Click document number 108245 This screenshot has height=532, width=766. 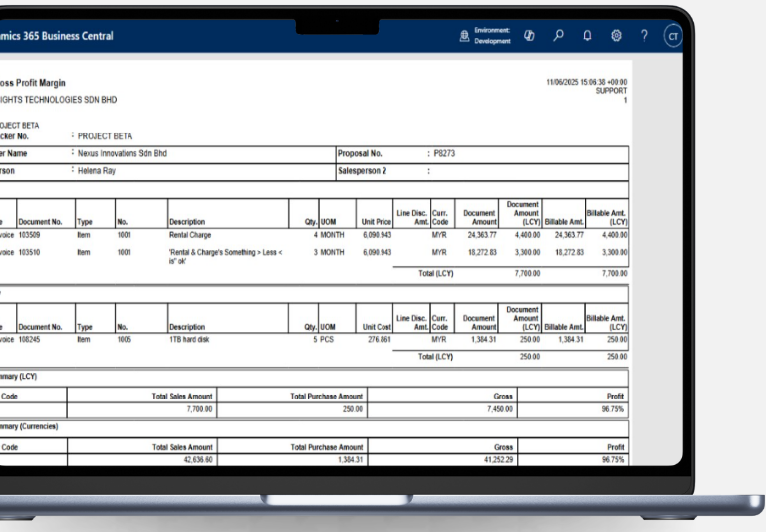(35, 340)
